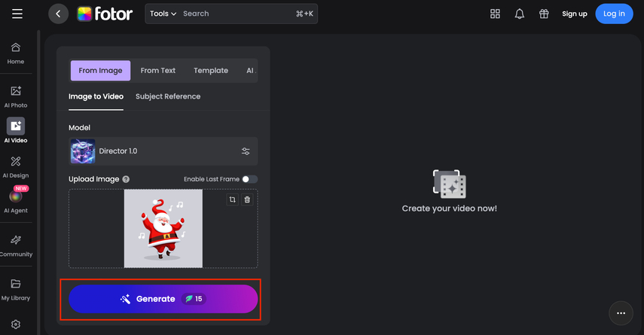Go back with the arrow button
Image resolution: width=644 pixels, height=335 pixels.
[x=58, y=14]
